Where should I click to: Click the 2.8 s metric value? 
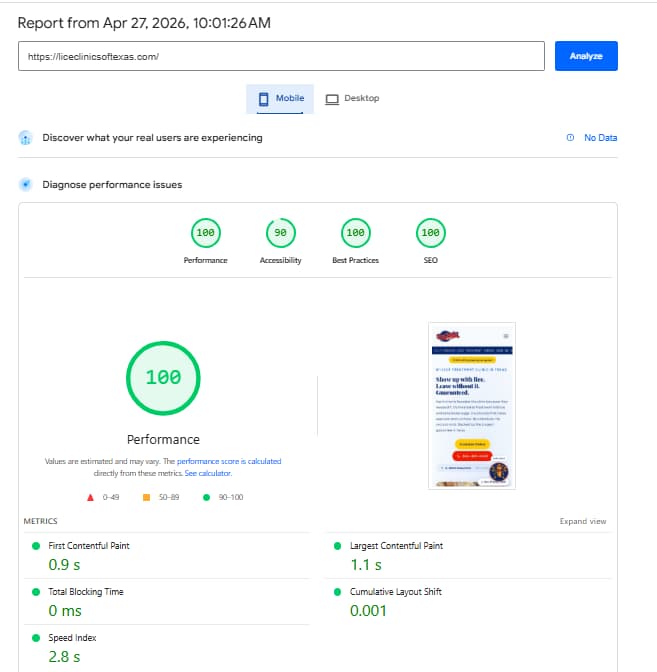(x=64, y=657)
